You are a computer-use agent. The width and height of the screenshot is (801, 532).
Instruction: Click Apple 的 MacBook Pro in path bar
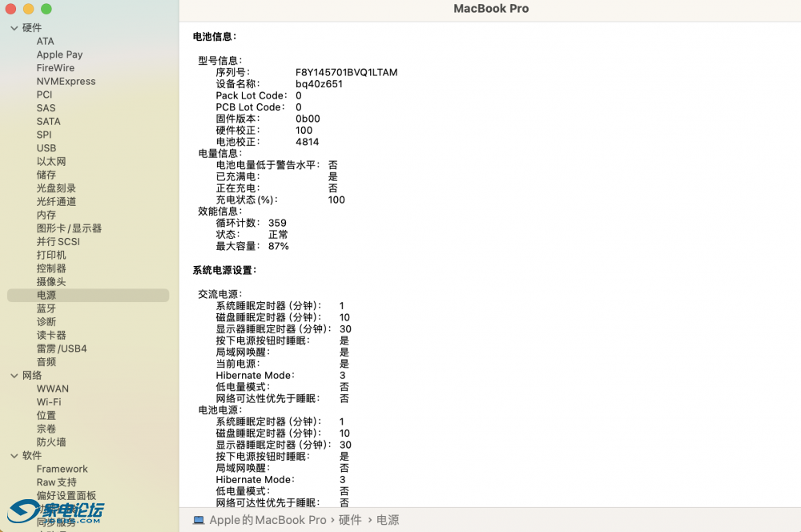click(x=268, y=520)
